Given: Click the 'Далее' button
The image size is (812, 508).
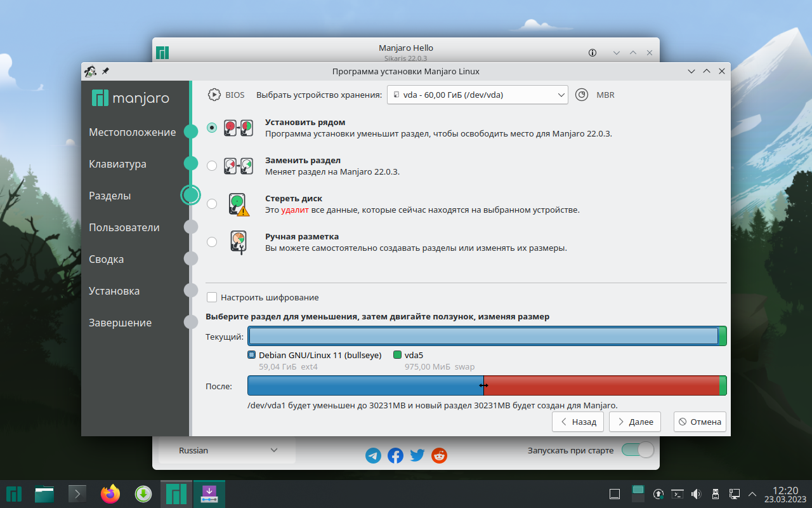Looking at the screenshot, I should (635, 422).
